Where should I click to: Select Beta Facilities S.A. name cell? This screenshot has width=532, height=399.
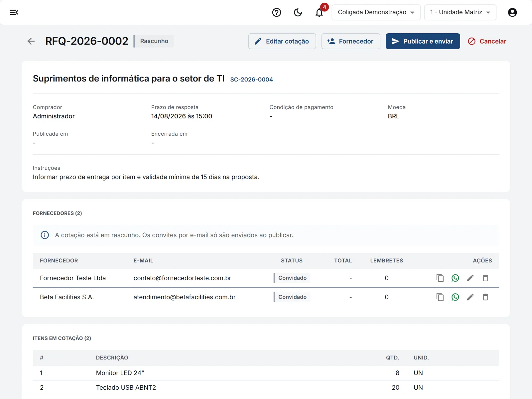[67, 297]
